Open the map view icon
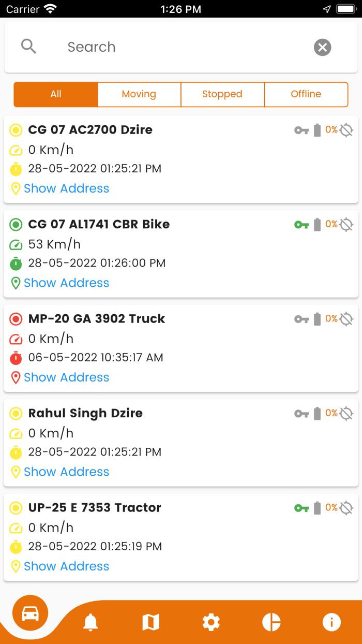 [151, 622]
